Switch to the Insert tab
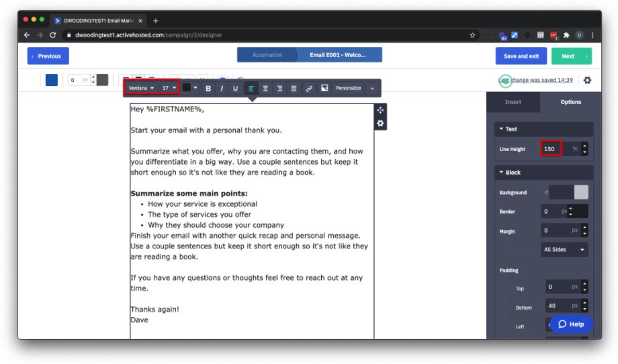618x364 pixels. pyautogui.click(x=513, y=102)
